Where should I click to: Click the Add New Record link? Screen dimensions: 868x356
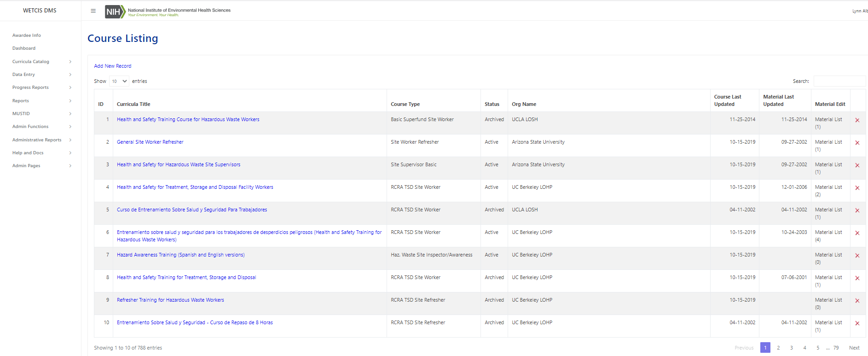point(113,66)
